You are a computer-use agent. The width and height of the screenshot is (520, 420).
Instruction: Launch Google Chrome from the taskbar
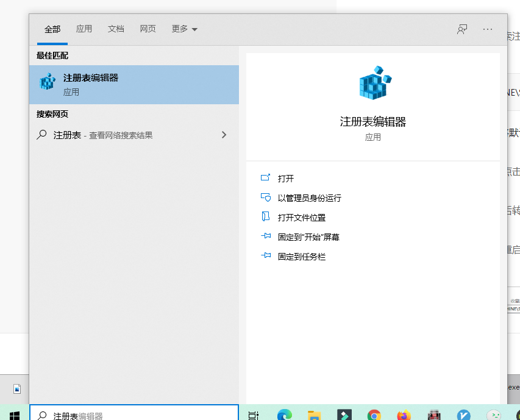coord(372,414)
